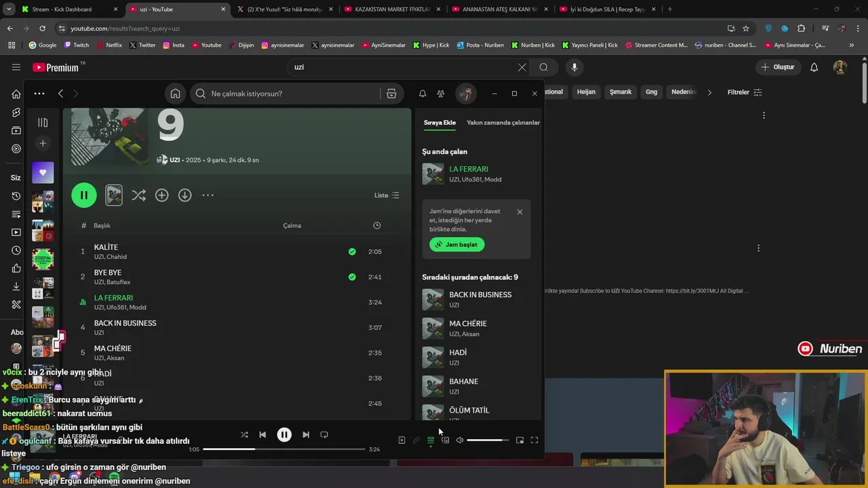Open more options for album 9
This screenshot has height=488, width=868.
208,195
